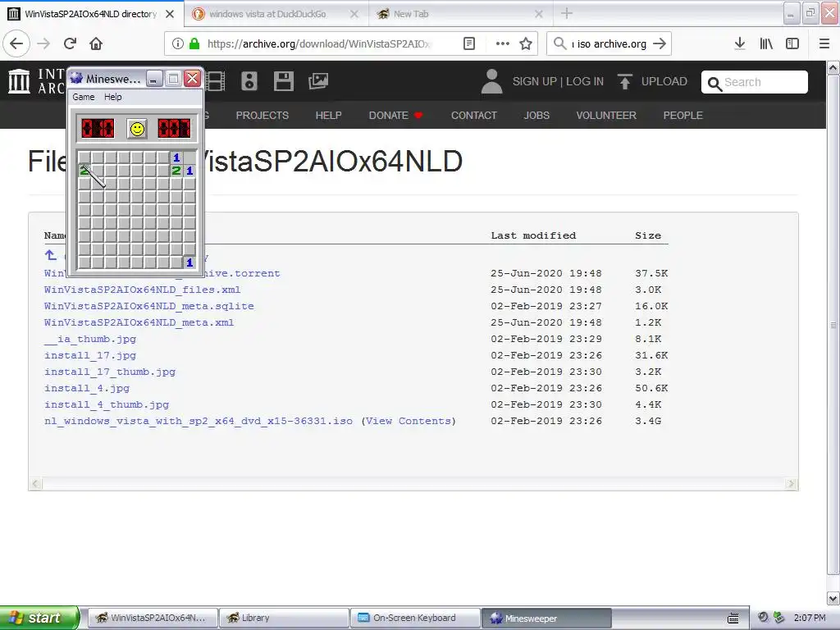Image resolution: width=840 pixels, height=630 pixels.
Task: Toggle reader view in address bar
Action: (469, 44)
